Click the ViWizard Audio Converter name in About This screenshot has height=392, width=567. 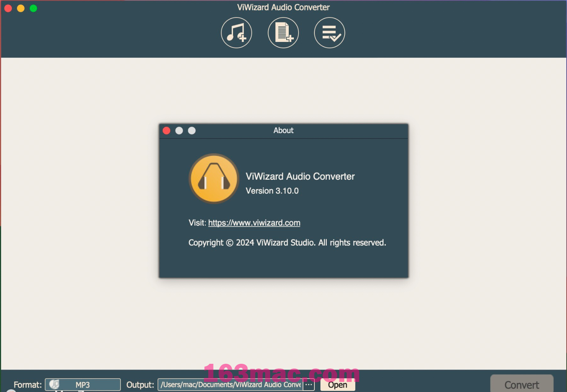coord(300,176)
